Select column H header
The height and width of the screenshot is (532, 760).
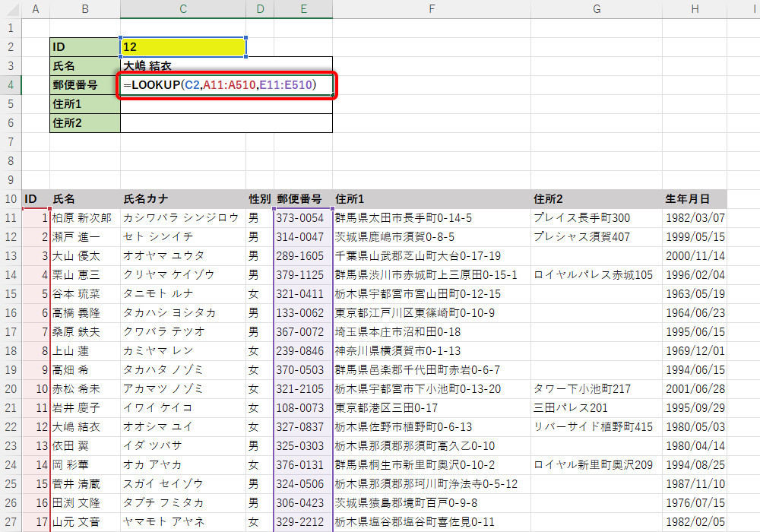(x=694, y=9)
